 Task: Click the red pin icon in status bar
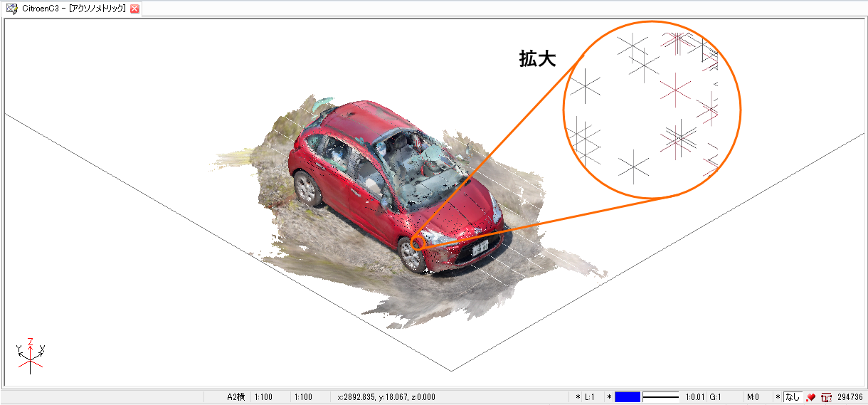[x=811, y=397]
